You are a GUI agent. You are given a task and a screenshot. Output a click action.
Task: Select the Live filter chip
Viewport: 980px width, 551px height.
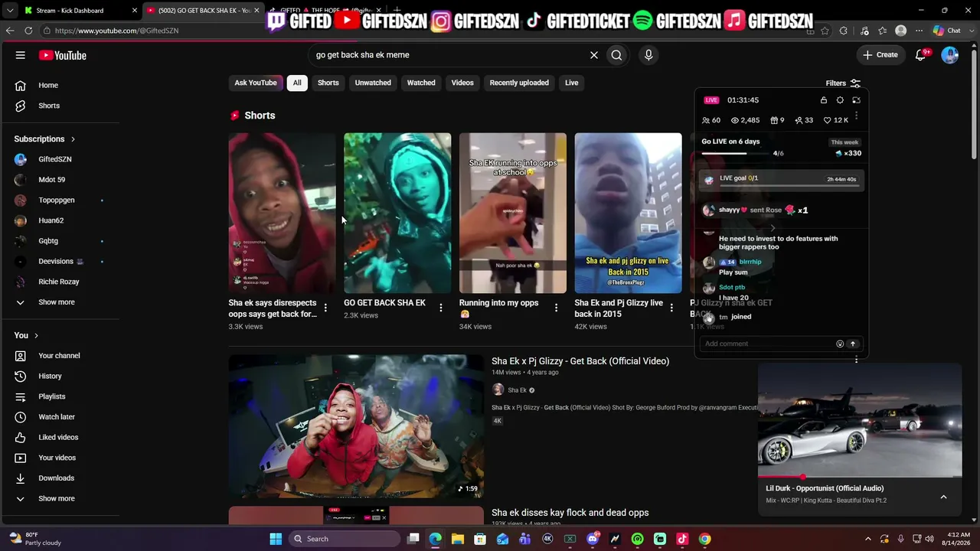[x=572, y=83]
